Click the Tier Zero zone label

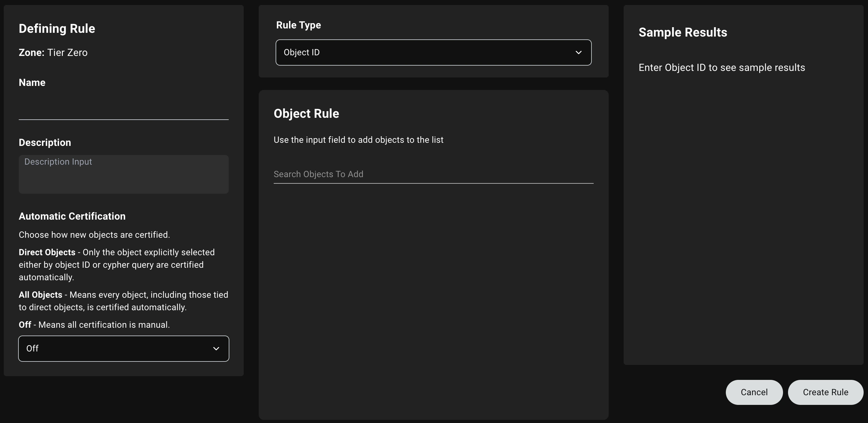(x=67, y=52)
